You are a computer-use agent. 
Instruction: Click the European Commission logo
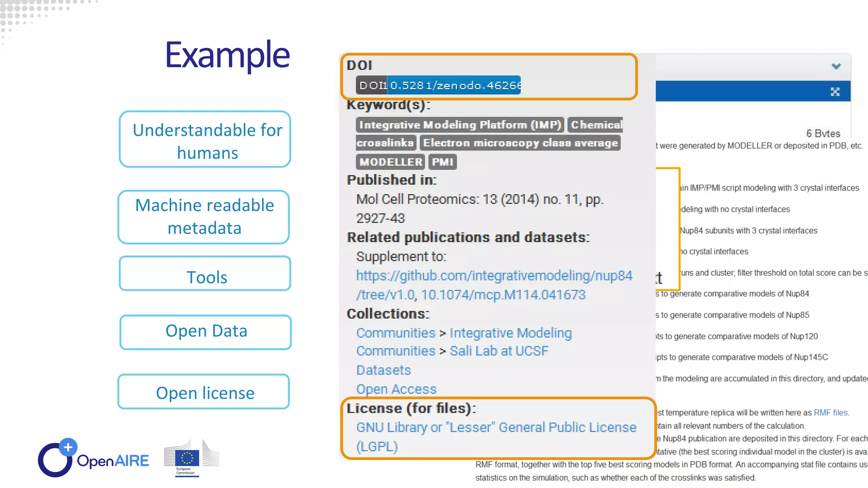click(x=192, y=458)
